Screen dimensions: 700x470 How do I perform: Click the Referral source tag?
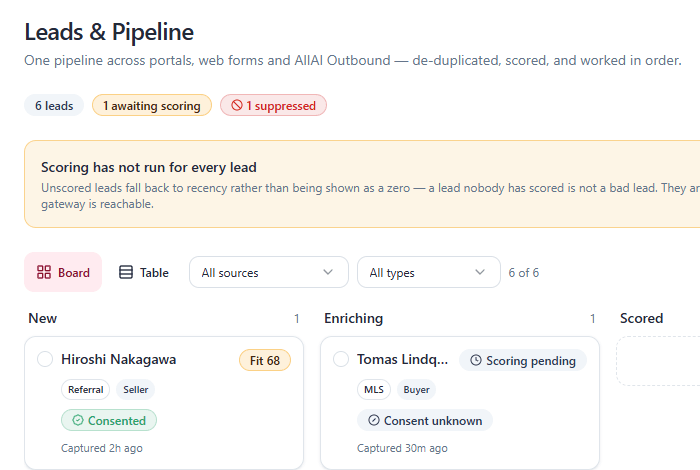click(x=86, y=390)
